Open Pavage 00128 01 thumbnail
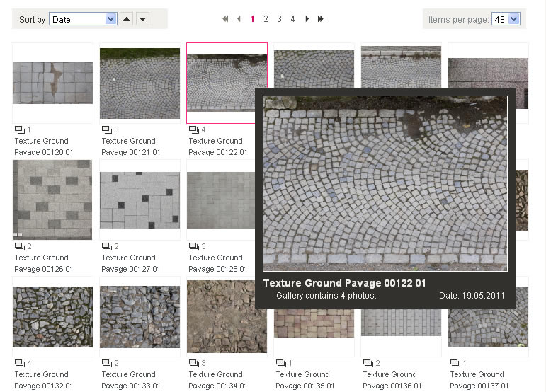The width and height of the screenshot is (546, 392). coord(221,200)
